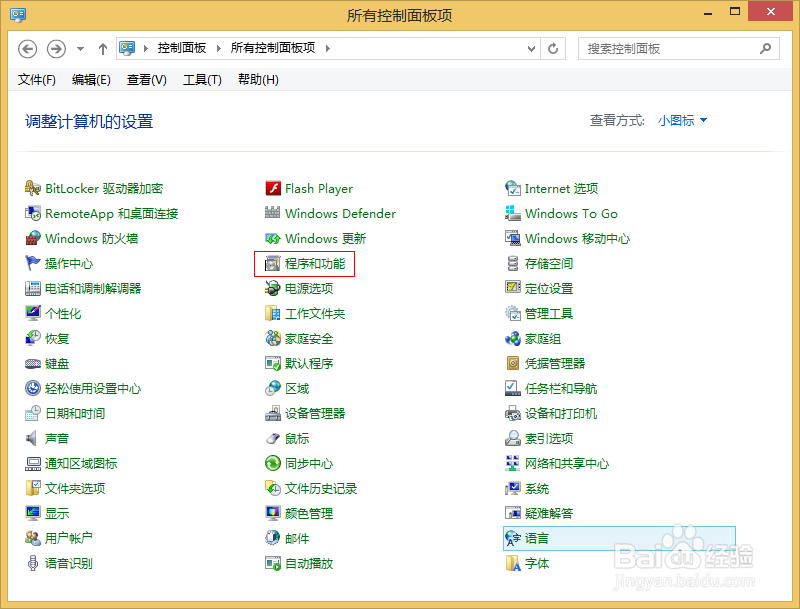Screen dimensions: 800x609
Task: Open the 编辑(E) menu
Action: coord(91,80)
